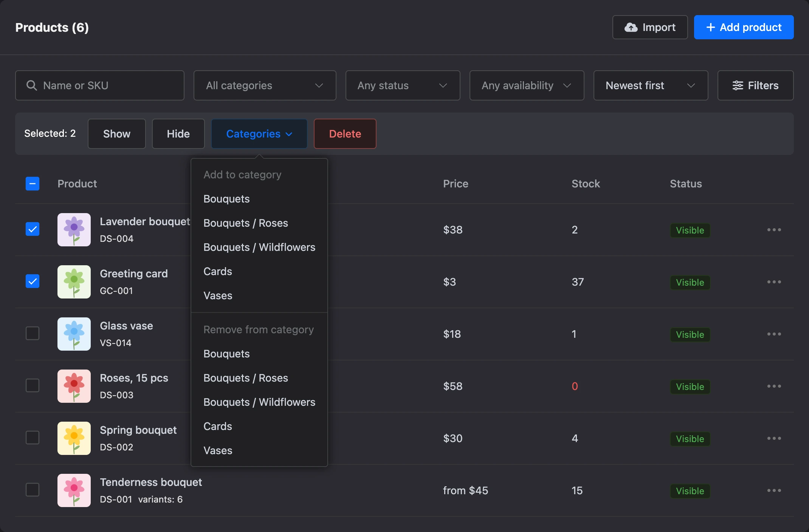Viewport: 809px width, 532px height.
Task: Open the more-options menu for Roses, 15 pcs
Action: click(x=774, y=386)
